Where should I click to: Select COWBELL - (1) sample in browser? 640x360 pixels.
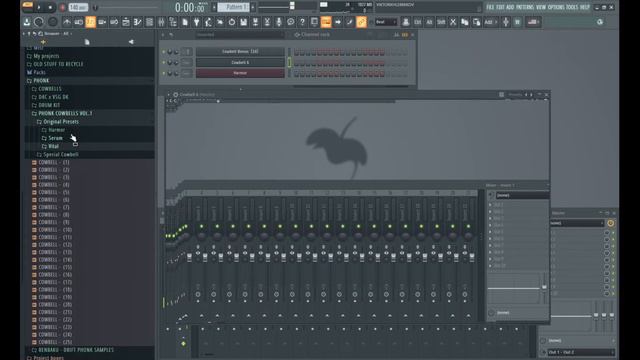point(53,162)
